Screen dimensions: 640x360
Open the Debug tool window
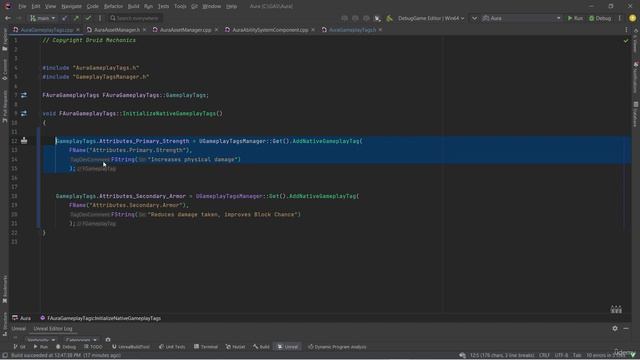pos(66,347)
